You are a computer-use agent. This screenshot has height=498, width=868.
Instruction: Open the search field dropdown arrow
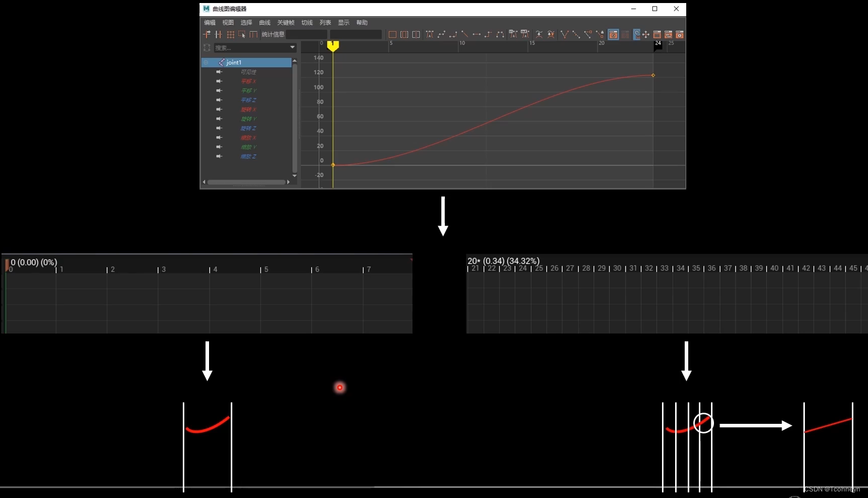click(x=292, y=47)
